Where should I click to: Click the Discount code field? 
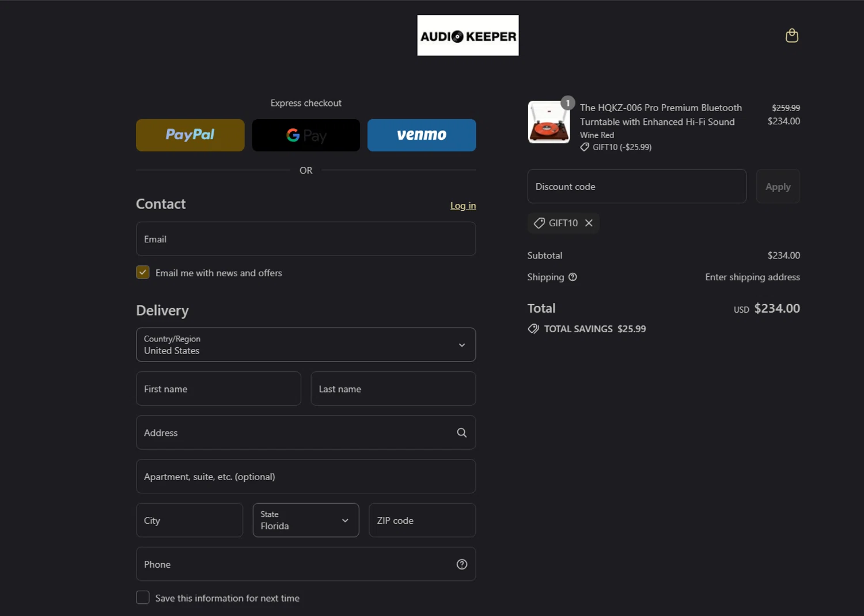click(637, 186)
